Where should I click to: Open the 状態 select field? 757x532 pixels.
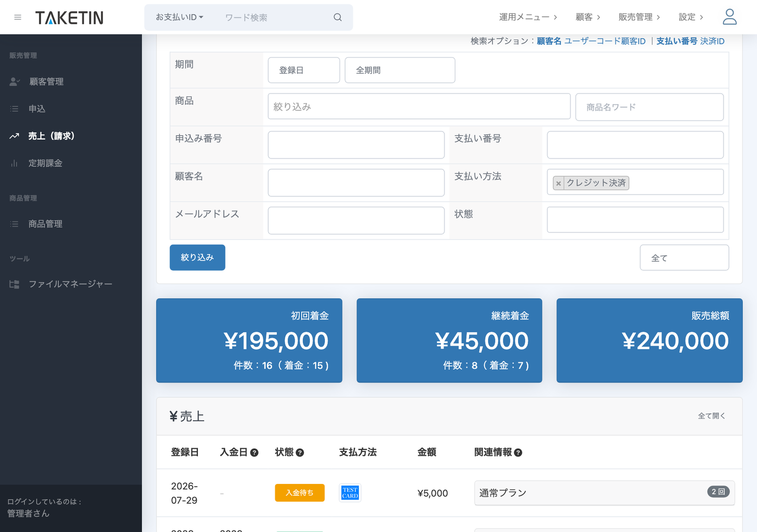(635, 220)
